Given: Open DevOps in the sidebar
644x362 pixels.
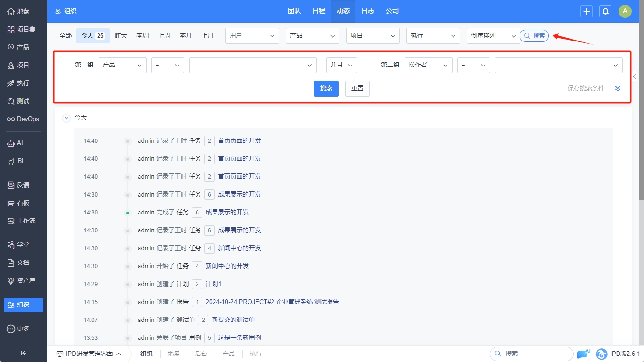Looking at the screenshot, I should click(x=24, y=119).
